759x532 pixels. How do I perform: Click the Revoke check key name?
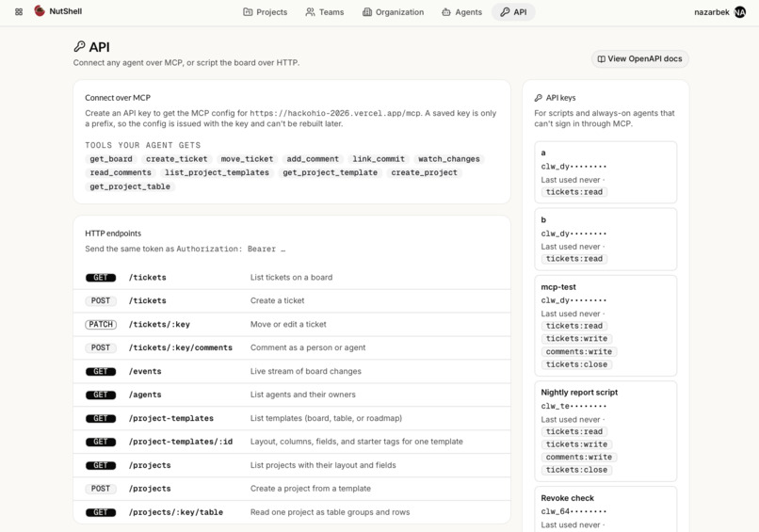pyautogui.click(x=567, y=498)
